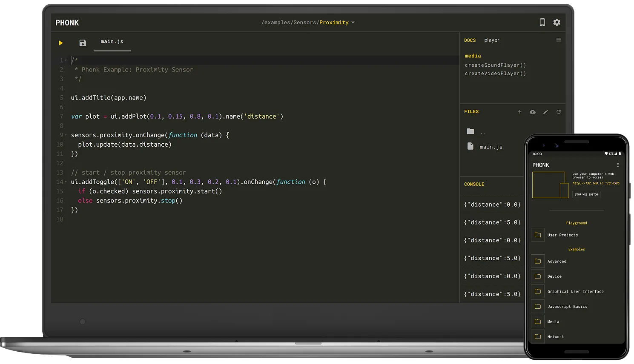Collapse the code fold at line 9

pyautogui.click(x=66, y=135)
